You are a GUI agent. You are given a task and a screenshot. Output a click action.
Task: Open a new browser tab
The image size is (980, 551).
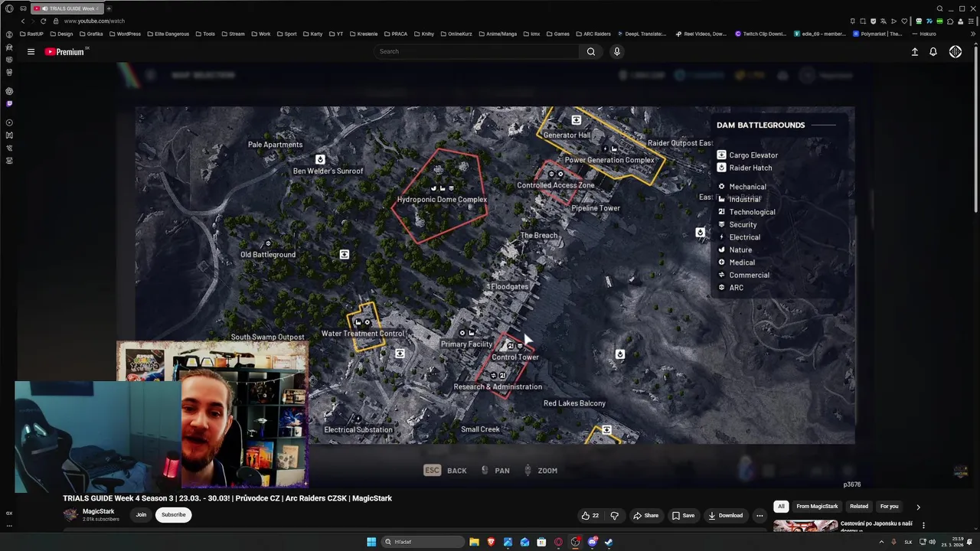pos(109,8)
